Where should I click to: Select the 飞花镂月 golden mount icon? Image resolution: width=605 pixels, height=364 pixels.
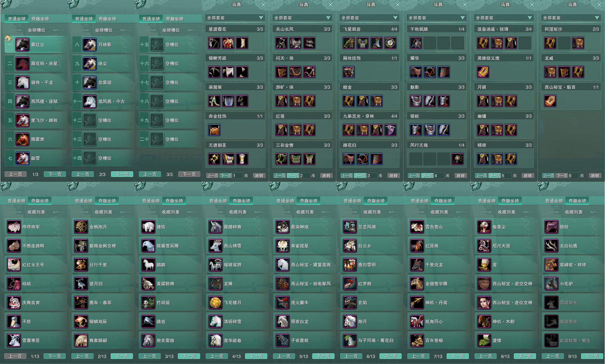tap(215, 303)
